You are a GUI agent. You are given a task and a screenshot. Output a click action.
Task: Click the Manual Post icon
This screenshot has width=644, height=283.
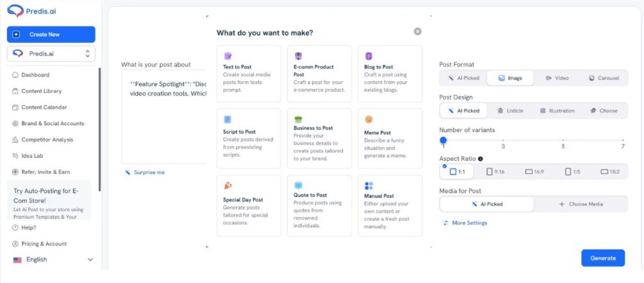[x=369, y=186]
